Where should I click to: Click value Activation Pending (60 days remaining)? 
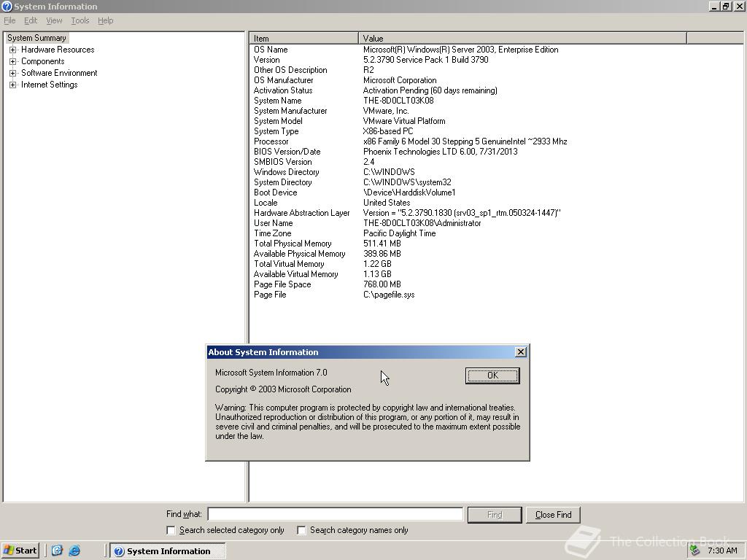click(x=430, y=90)
